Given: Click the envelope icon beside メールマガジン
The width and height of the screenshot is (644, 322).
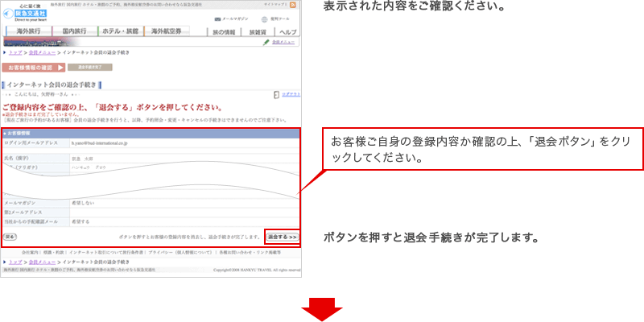Looking at the screenshot, I should [x=217, y=19].
